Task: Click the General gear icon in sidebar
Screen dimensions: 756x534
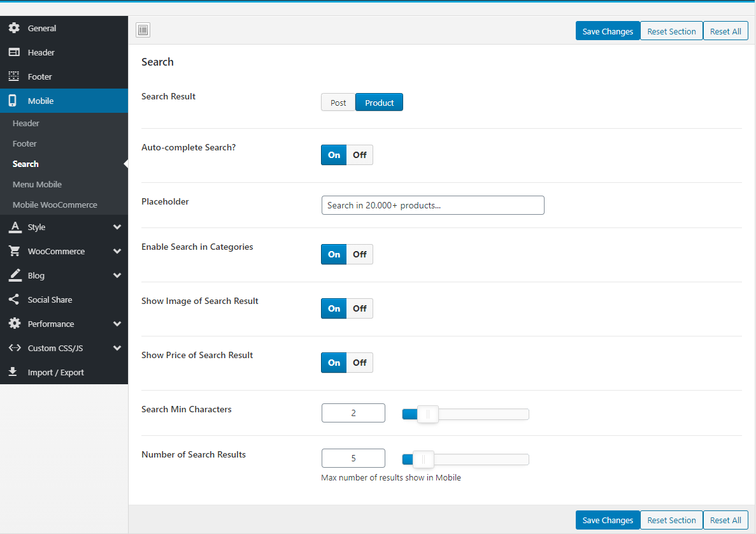Action: pos(14,28)
